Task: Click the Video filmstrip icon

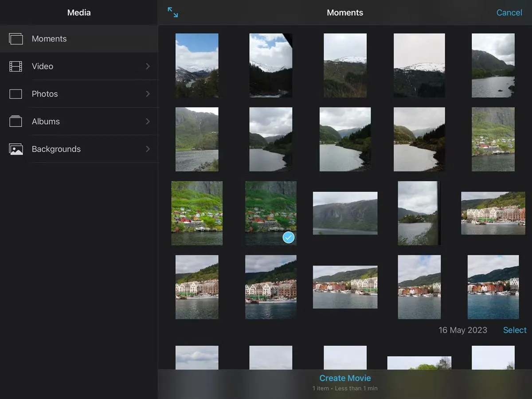Action: point(16,66)
